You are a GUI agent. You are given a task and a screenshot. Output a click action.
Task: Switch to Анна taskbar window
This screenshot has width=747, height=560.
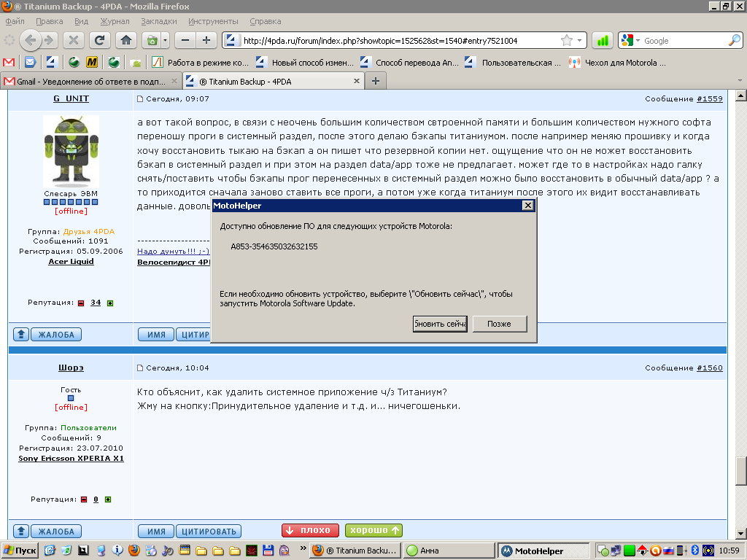pyautogui.click(x=449, y=551)
